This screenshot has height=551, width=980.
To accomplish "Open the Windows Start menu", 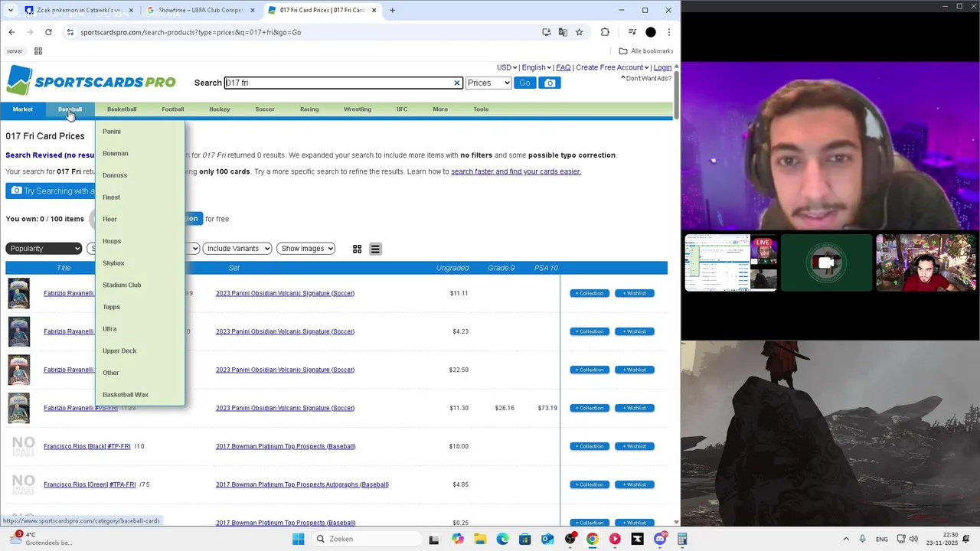I will [x=298, y=539].
